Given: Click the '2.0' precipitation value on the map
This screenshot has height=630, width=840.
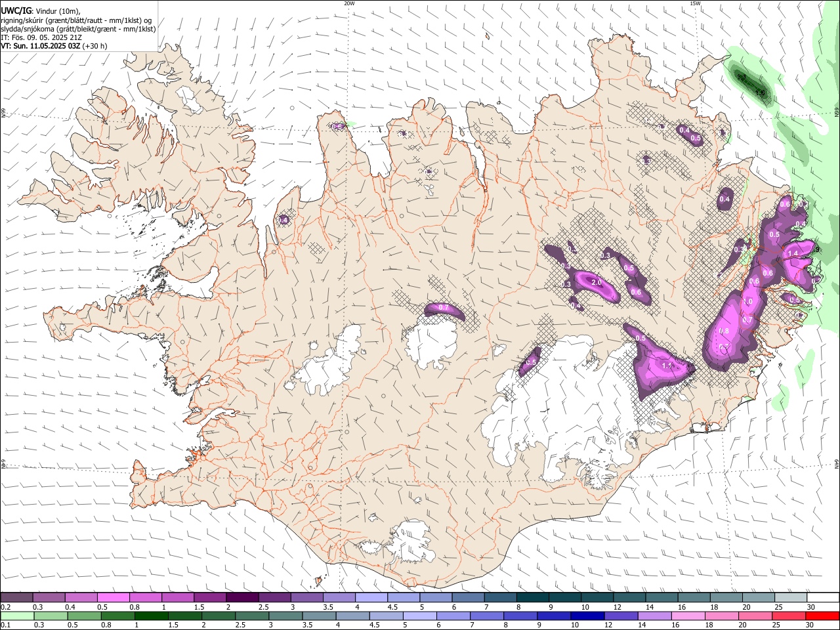Looking at the screenshot, I should point(597,282).
